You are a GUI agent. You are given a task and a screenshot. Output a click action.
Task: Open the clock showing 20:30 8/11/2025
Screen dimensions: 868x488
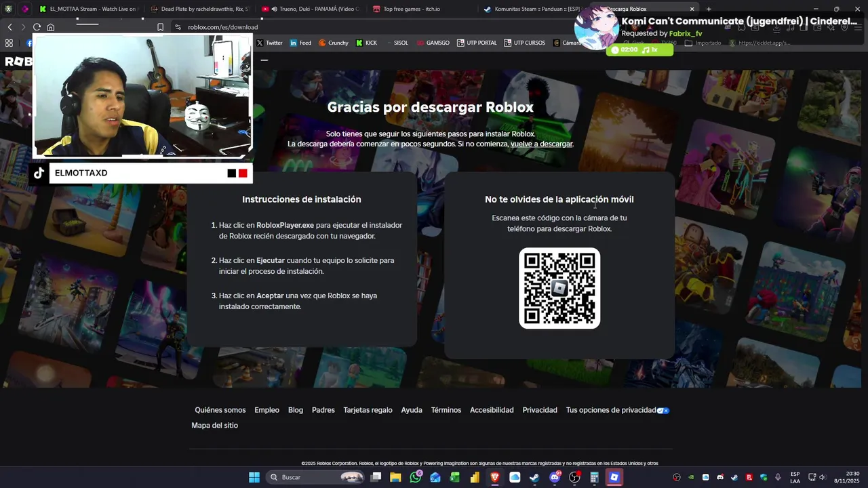tap(846, 477)
